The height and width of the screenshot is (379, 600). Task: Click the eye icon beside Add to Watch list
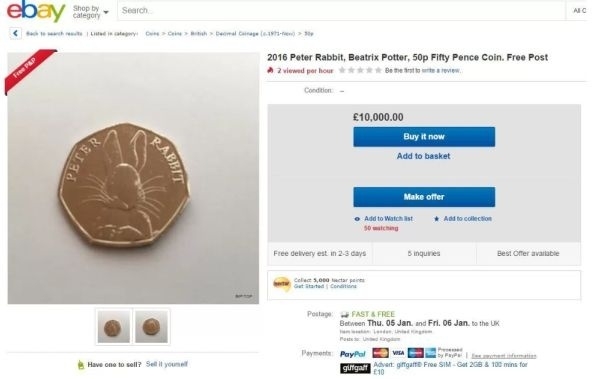click(x=357, y=219)
